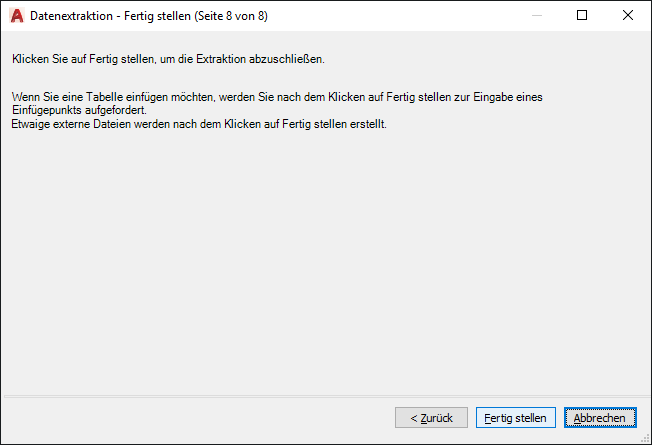652x445 pixels.
Task: Click the resize grip at dialog corner
Action: coord(644,438)
